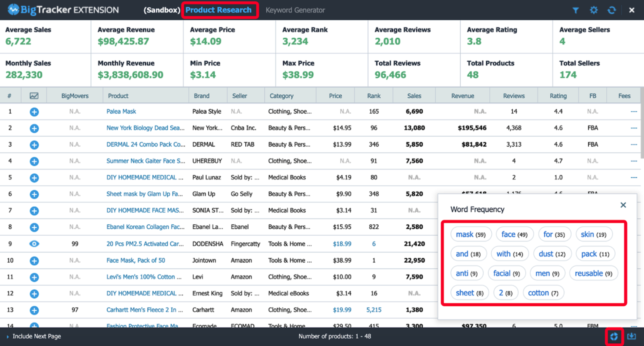Viewport: 644px width, 346px height.
Task: Click 'Number of products: 1 - 48' text
Action: coord(334,336)
